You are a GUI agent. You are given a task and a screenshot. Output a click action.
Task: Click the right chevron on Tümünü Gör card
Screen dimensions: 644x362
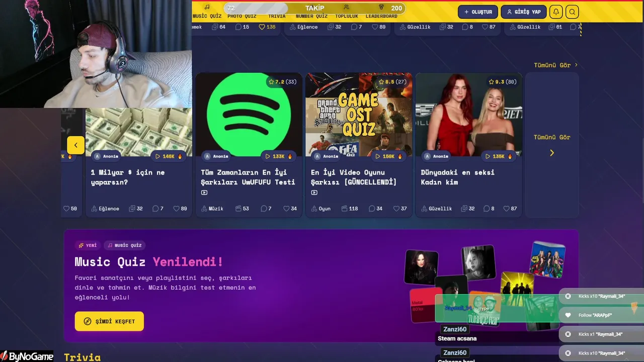click(552, 153)
